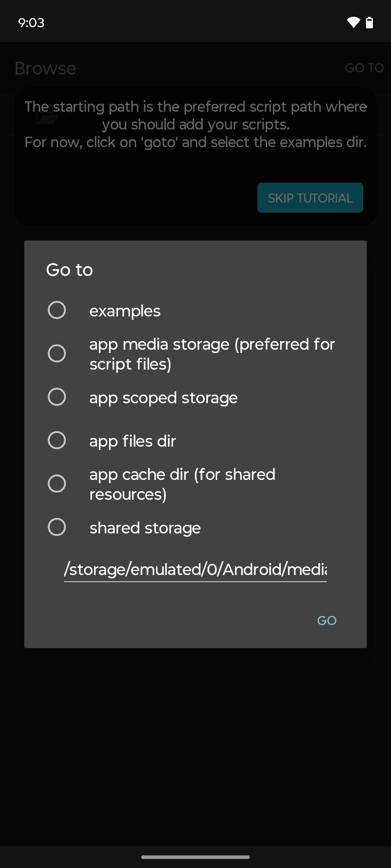Dismiss dialog by tapping dark area below

(x=195, y=741)
